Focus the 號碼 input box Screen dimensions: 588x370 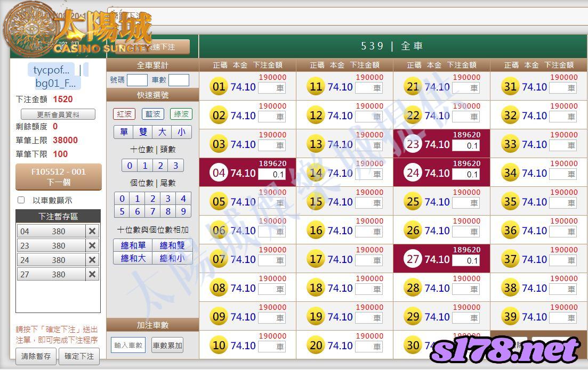(x=137, y=80)
